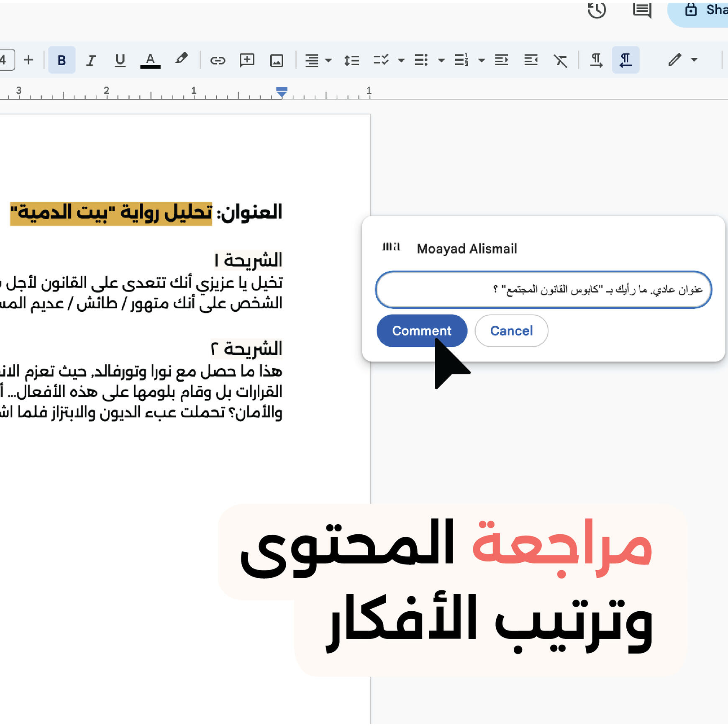Click inside the comment text field
This screenshot has width=728, height=728.
coord(543,290)
